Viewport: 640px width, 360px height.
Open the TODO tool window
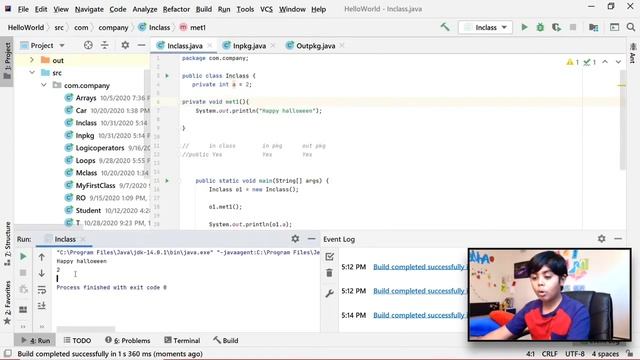77,340
